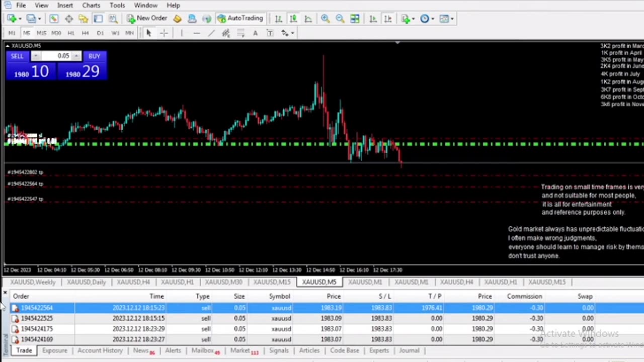Switch chart to line chart mode

[308, 19]
